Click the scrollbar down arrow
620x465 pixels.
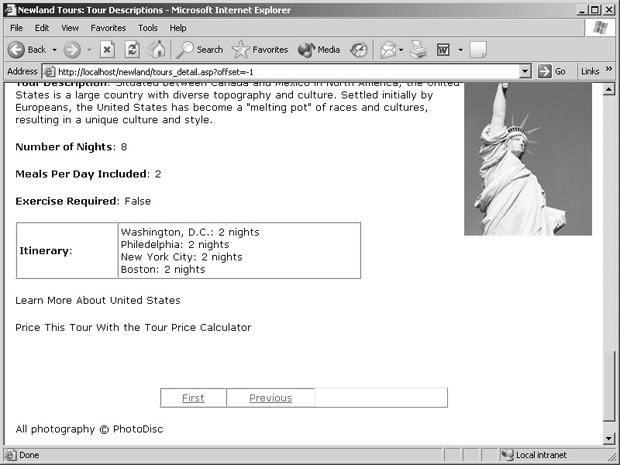point(609,437)
